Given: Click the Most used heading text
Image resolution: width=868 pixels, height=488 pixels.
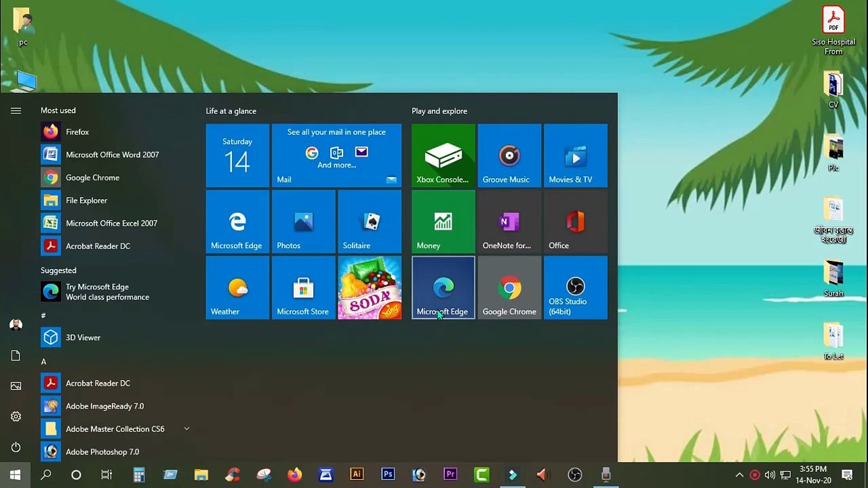Looking at the screenshot, I should [x=58, y=110].
